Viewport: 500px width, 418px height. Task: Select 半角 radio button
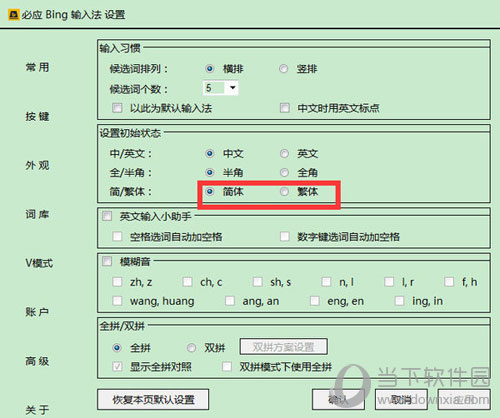pyautogui.click(x=209, y=173)
